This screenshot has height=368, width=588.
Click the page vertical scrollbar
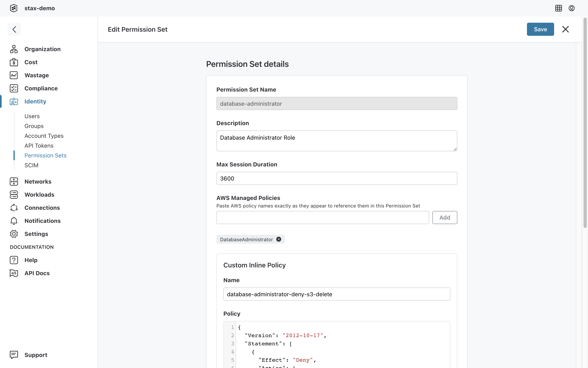click(585, 122)
